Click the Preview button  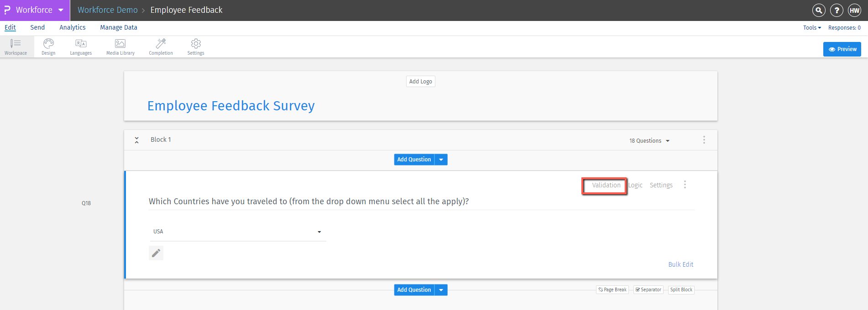click(842, 49)
